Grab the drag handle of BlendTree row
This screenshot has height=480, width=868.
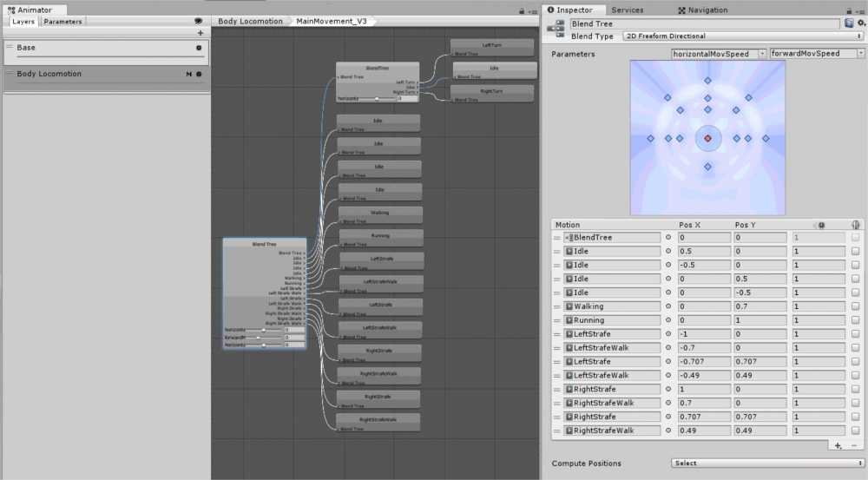557,238
